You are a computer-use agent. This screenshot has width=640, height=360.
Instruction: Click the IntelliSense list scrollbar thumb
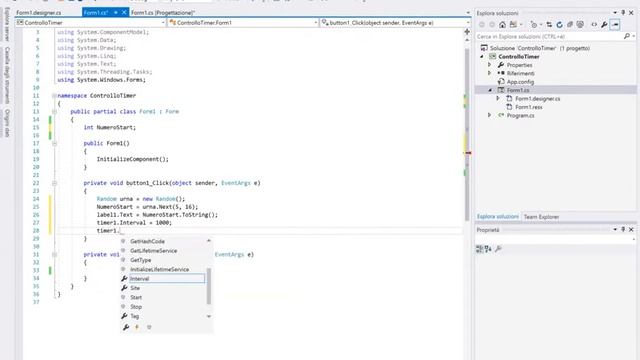[x=209, y=286]
